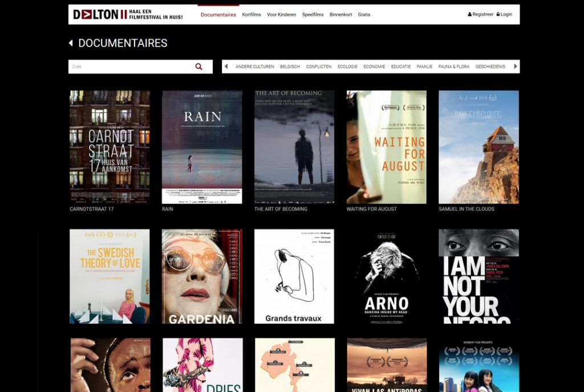The width and height of the screenshot is (584, 392).
Task: Open the Gardenia film poster
Action: (202, 276)
